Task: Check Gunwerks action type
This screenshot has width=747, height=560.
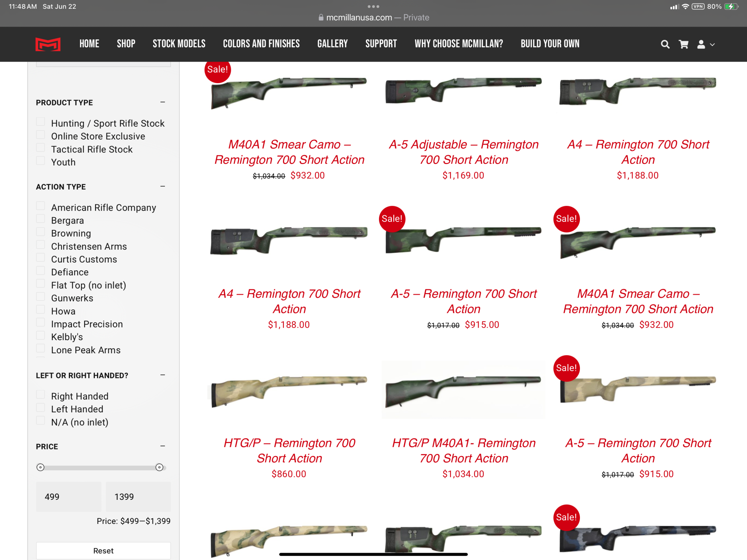Action: 40,296
